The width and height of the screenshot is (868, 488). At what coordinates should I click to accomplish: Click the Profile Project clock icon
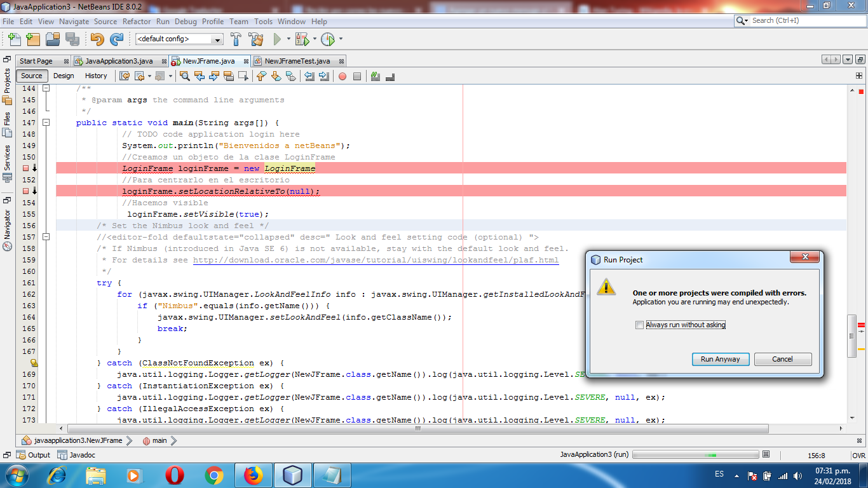click(328, 39)
